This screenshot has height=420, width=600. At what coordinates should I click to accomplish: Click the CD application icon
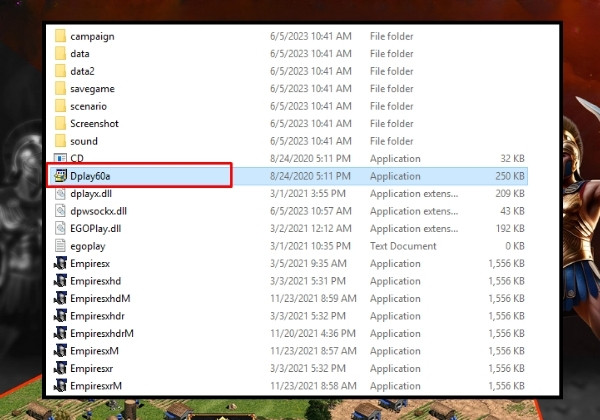(60, 158)
